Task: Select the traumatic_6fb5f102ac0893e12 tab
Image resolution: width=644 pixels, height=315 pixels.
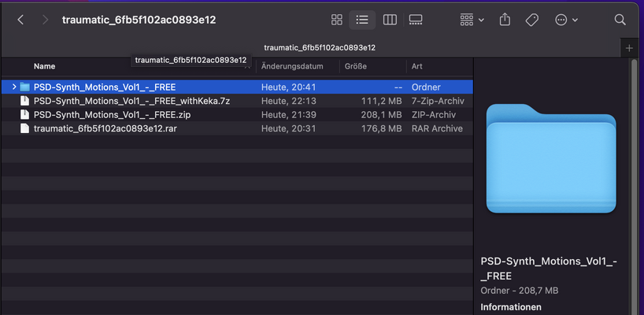Action: (x=319, y=47)
